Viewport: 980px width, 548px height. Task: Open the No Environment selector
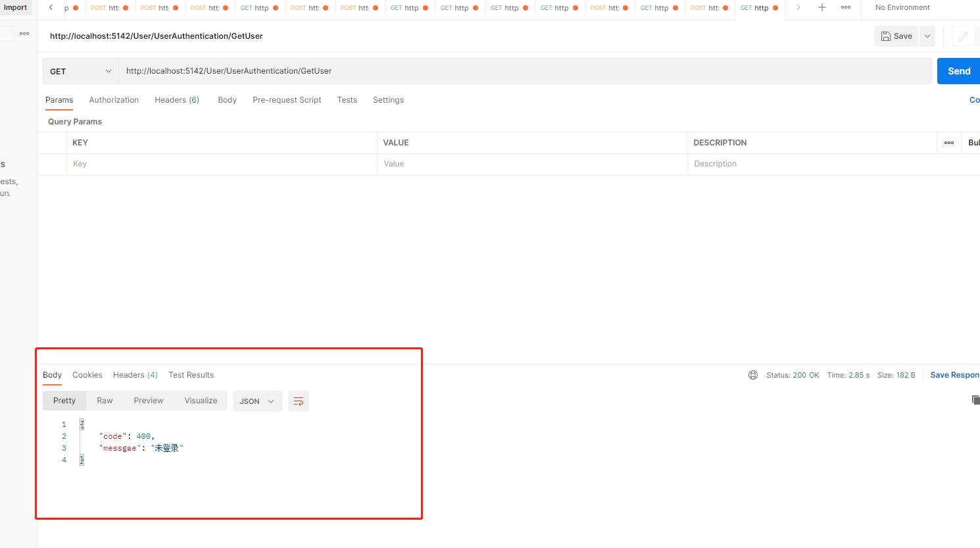click(902, 7)
